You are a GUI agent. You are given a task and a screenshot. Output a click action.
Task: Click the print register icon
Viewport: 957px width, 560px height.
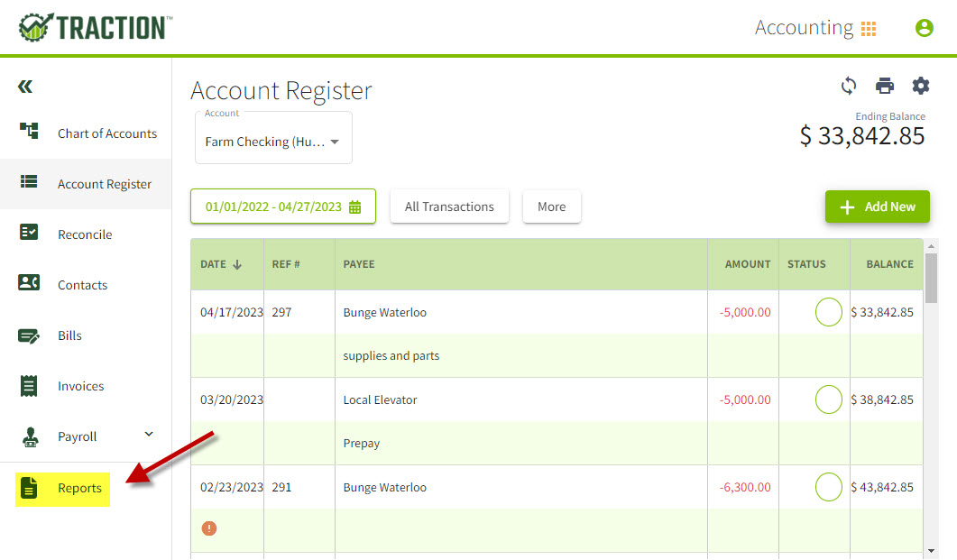885,86
